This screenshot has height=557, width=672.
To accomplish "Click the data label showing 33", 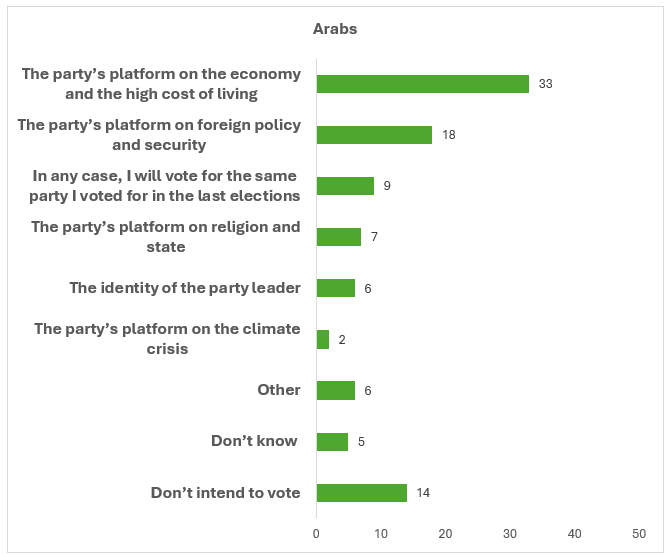I will tap(545, 84).
